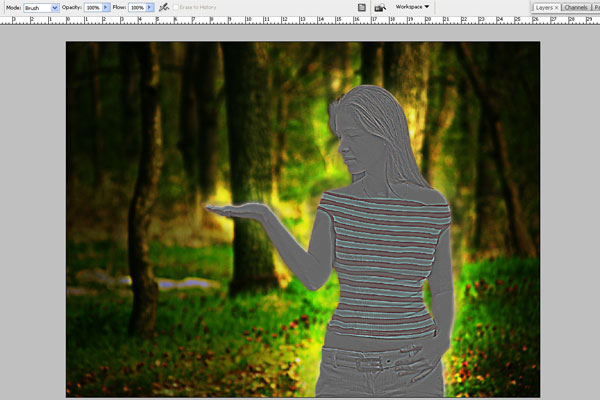Click the Flow percentage field

click(x=136, y=7)
